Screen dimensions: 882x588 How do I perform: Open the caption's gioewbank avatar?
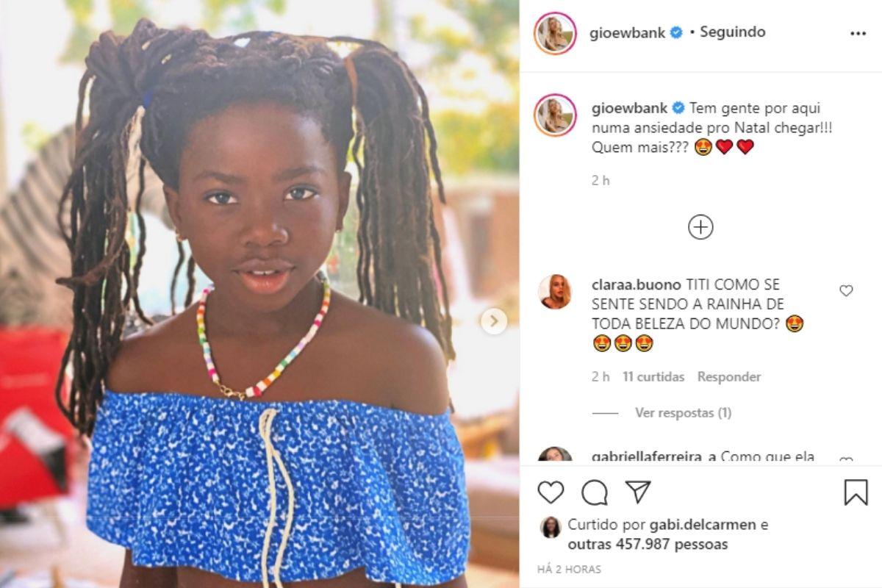point(555,115)
